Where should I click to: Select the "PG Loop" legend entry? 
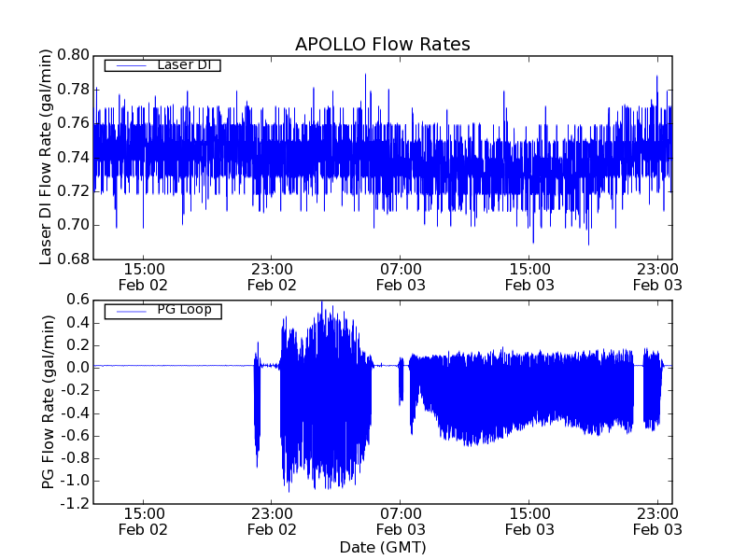[162, 311]
